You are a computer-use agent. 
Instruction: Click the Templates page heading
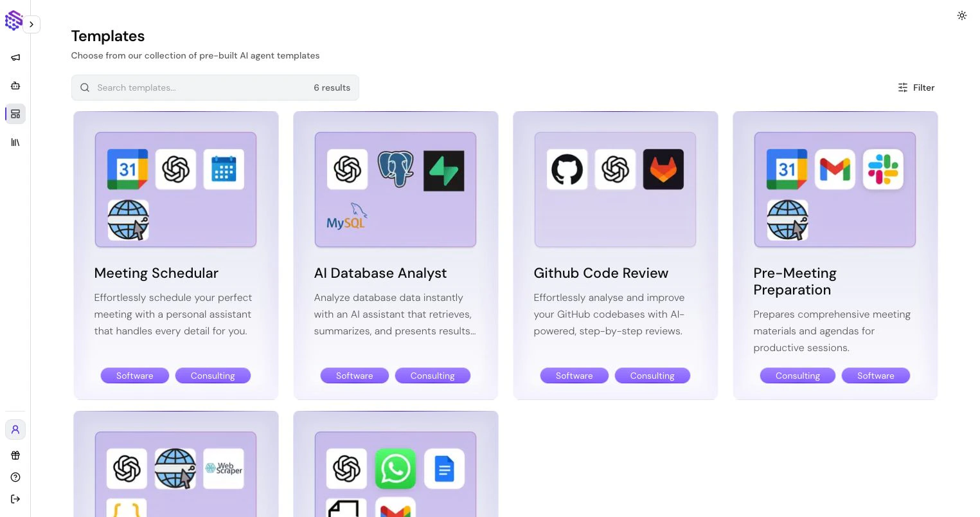(108, 36)
